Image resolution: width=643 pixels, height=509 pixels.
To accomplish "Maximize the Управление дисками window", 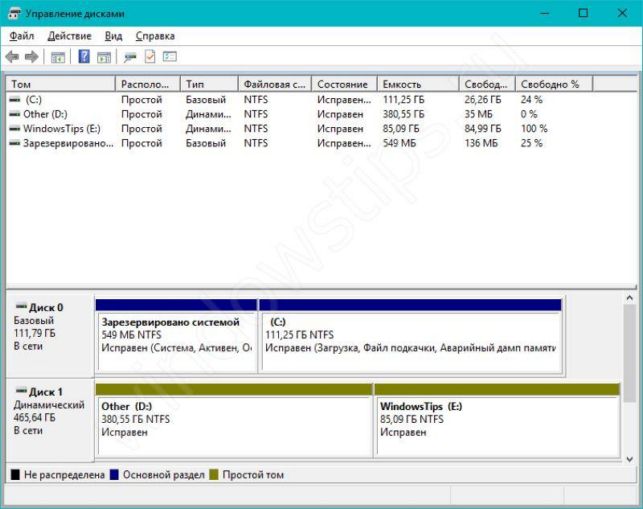I will pos(583,14).
